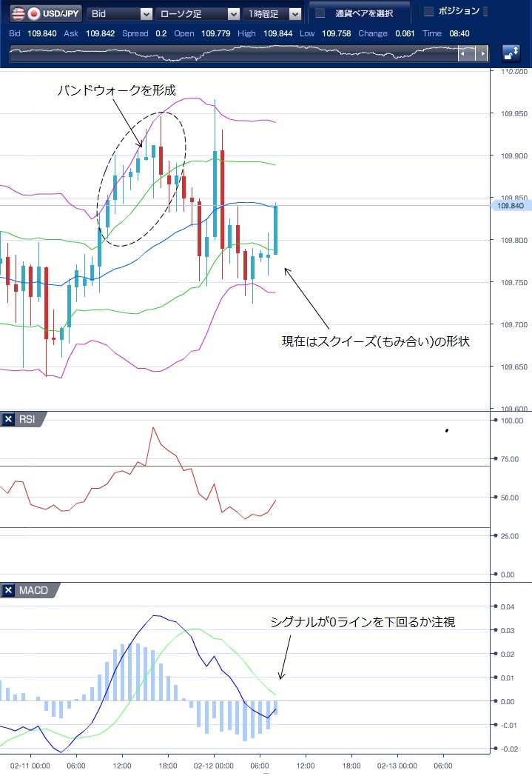Select the MACD panel tab label
Image resolution: width=532 pixels, height=776 pixels.
click(x=33, y=590)
